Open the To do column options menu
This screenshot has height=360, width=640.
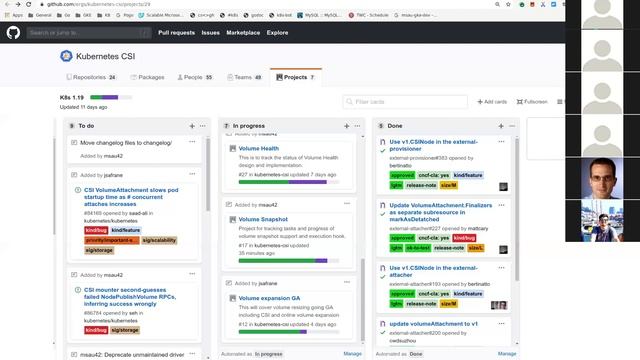pyautogui.click(x=203, y=126)
